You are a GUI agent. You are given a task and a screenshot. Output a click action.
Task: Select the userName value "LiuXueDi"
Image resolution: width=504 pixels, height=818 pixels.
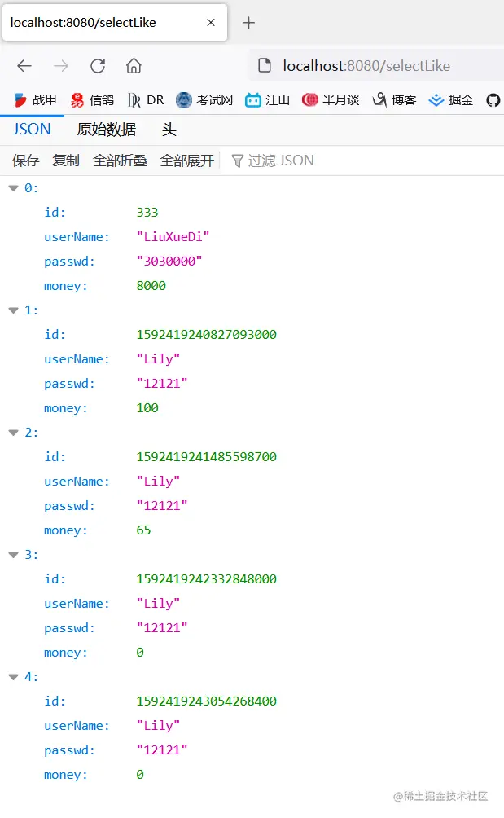click(173, 237)
